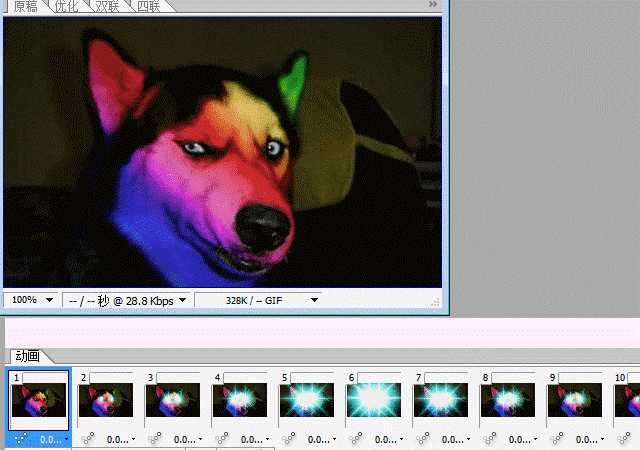Open frame 2 delay time dropdown
This screenshot has width=640, height=450.
121,440
